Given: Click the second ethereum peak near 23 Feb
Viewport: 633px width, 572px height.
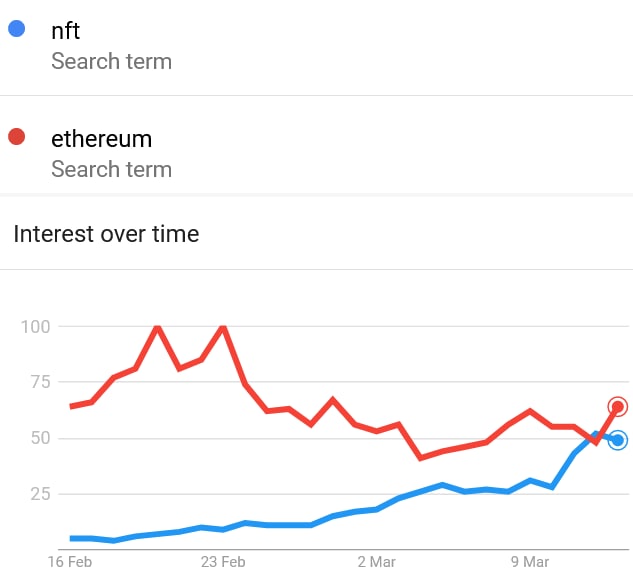Looking at the screenshot, I should pyautogui.click(x=223, y=327).
